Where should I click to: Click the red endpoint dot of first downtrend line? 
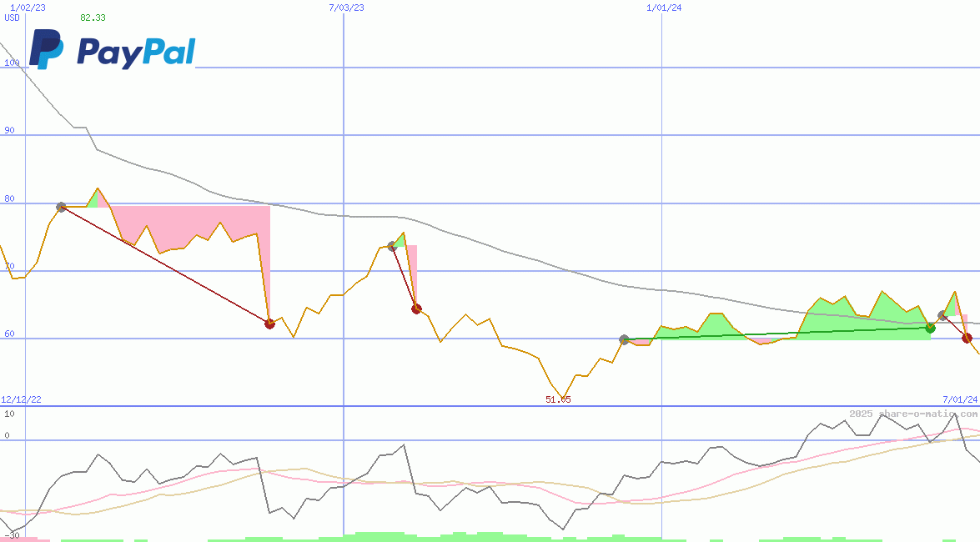pyautogui.click(x=269, y=324)
